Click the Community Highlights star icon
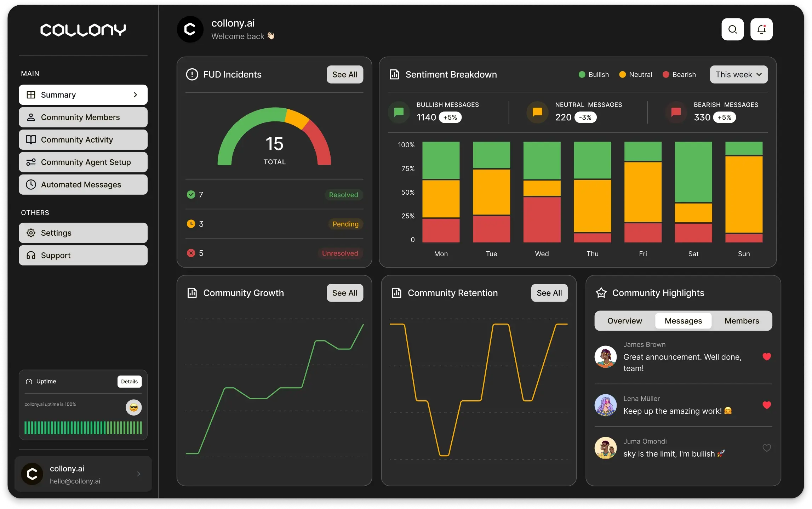Screen dimensions: 812x509 601,293
